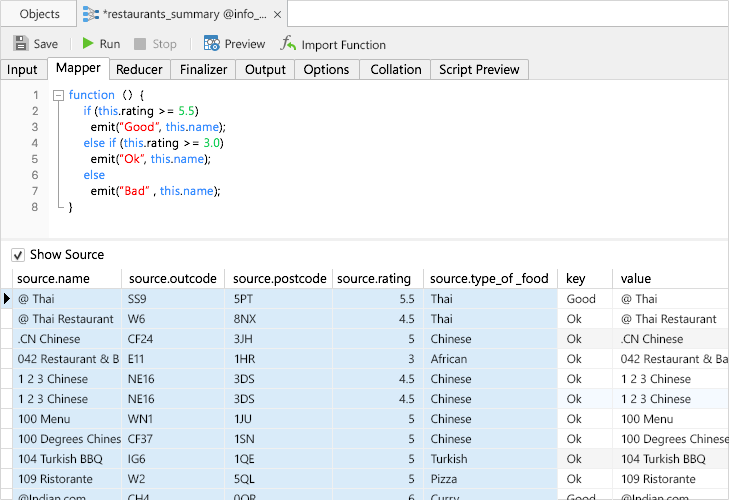Viewport: 729px width, 500px height.
Task: Click the "Turkish" type of food cell
Action: [490, 459]
